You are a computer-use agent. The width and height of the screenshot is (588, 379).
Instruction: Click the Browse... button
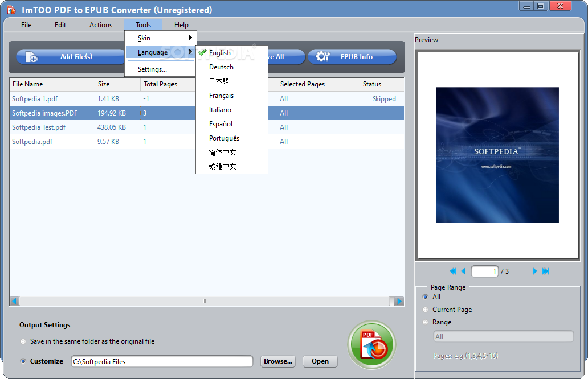[x=278, y=361]
